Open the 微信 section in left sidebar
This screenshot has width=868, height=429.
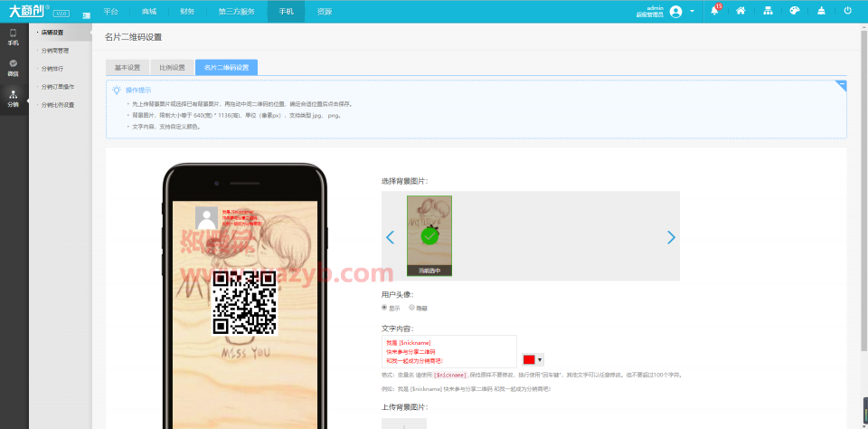(14, 67)
